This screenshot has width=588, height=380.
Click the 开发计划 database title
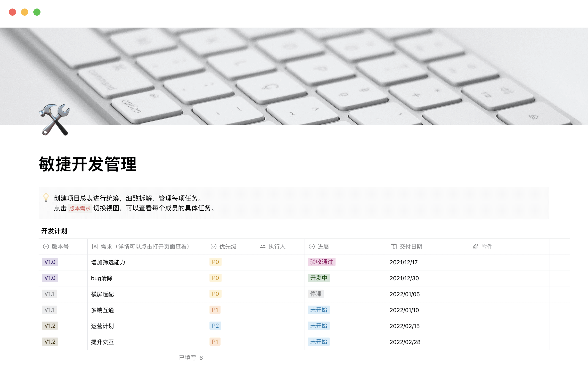click(54, 231)
